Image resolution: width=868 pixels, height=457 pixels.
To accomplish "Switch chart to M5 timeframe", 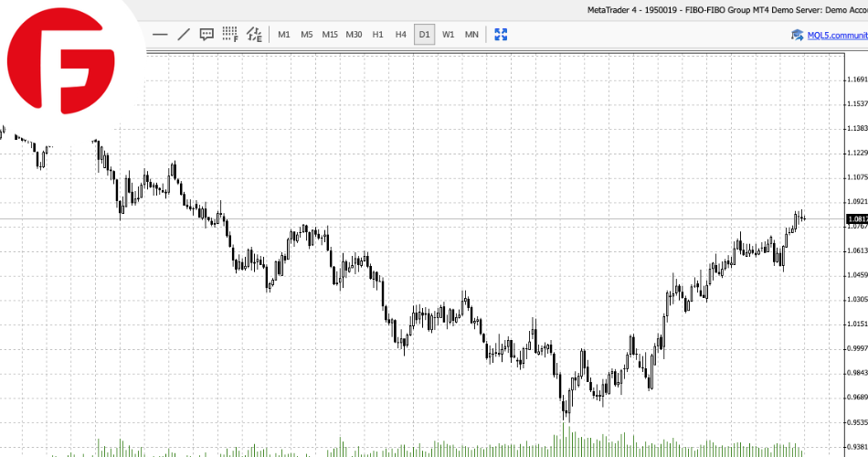I will (x=306, y=35).
